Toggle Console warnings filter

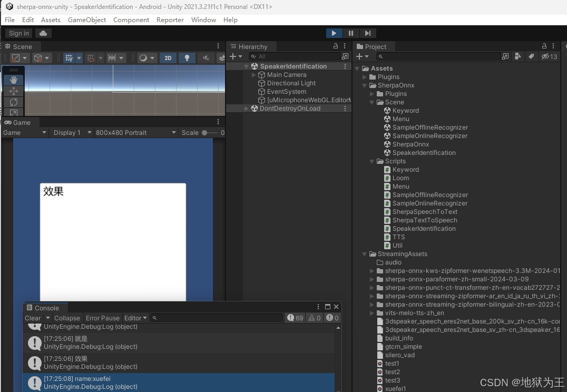click(x=315, y=318)
